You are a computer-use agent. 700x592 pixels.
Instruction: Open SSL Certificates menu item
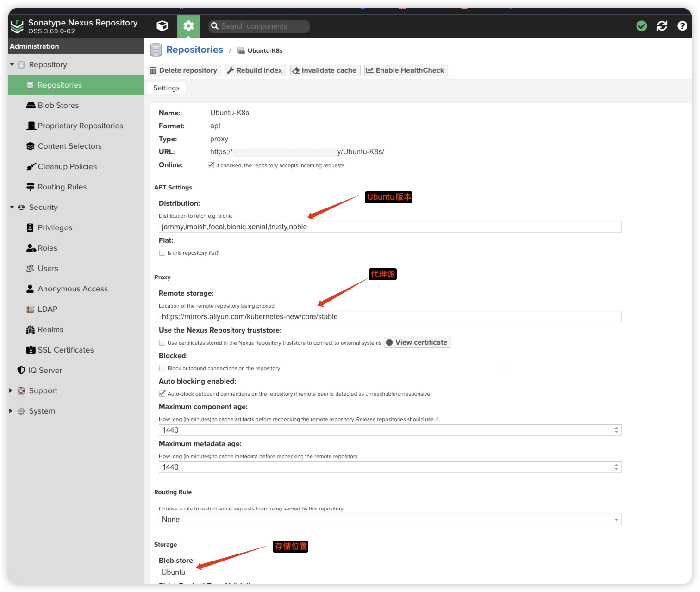tap(76, 350)
